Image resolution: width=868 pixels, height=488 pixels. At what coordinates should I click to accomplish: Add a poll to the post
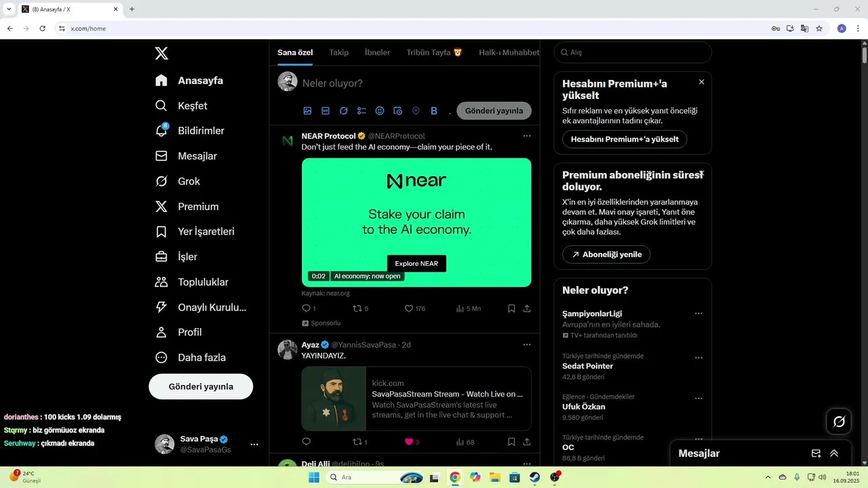(361, 110)
